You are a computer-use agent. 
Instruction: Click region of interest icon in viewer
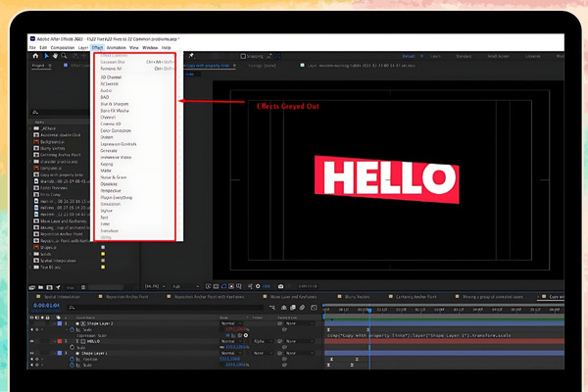(x=231, y=286)
